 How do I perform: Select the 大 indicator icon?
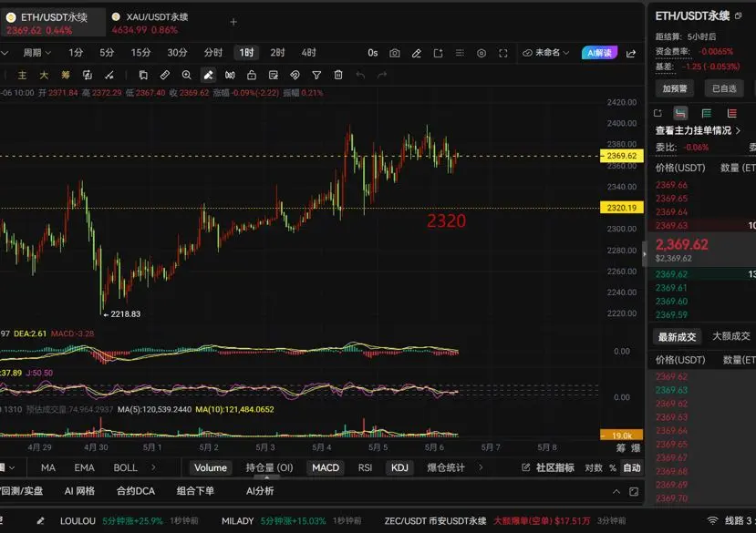[44, 76]
